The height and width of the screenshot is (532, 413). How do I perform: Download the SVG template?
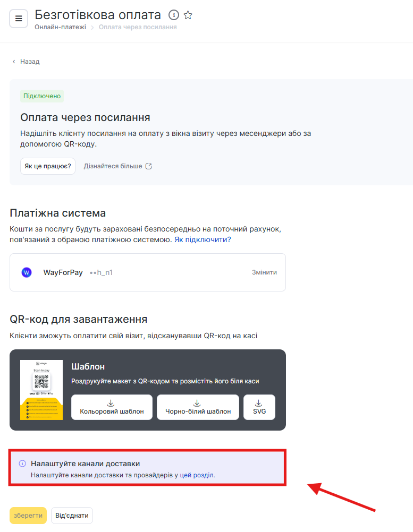[x=259, y=407]
